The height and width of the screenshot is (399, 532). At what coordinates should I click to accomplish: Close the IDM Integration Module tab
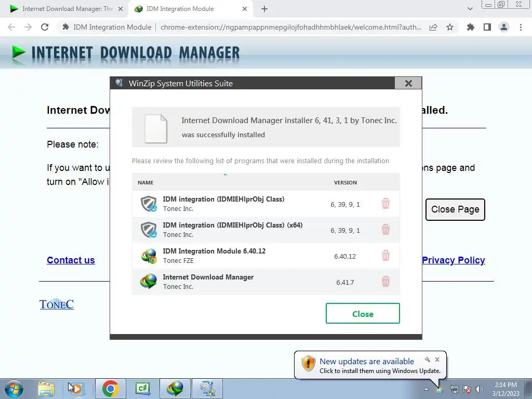[245, 9]
